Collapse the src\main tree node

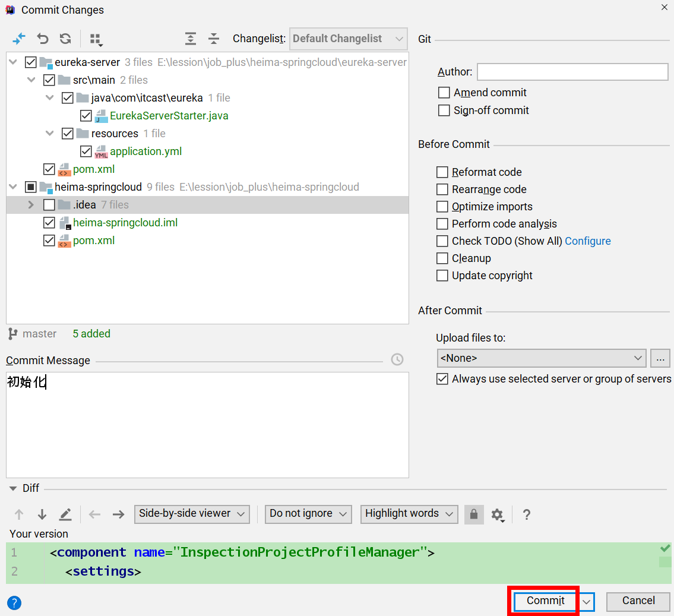(x=31, y=80)
